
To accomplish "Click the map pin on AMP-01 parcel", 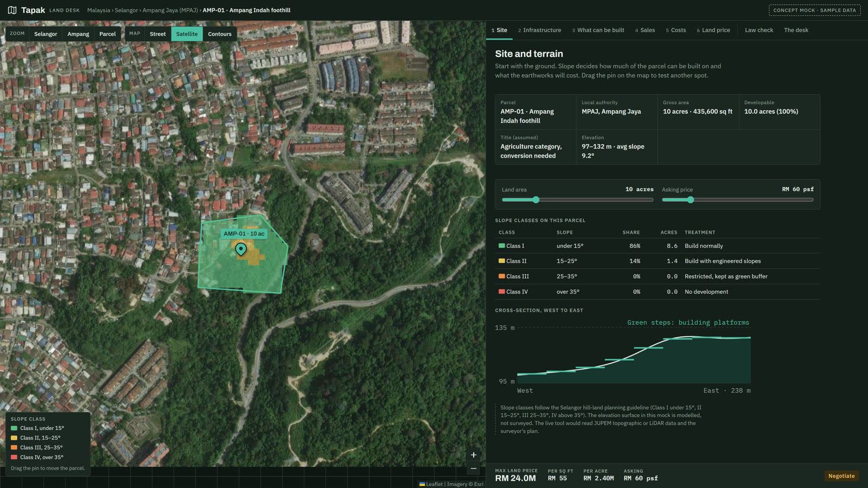I will click(x=241, y=249).
